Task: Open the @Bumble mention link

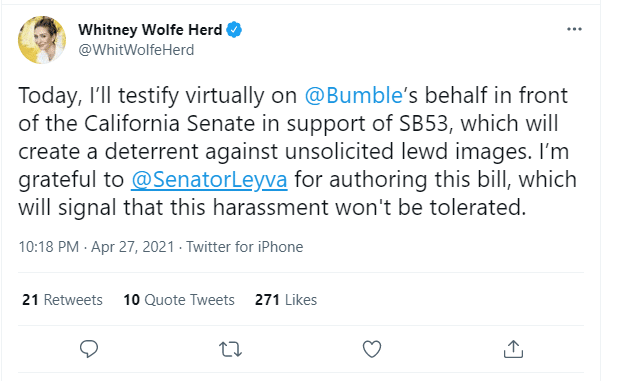Action: pos(353,96)
